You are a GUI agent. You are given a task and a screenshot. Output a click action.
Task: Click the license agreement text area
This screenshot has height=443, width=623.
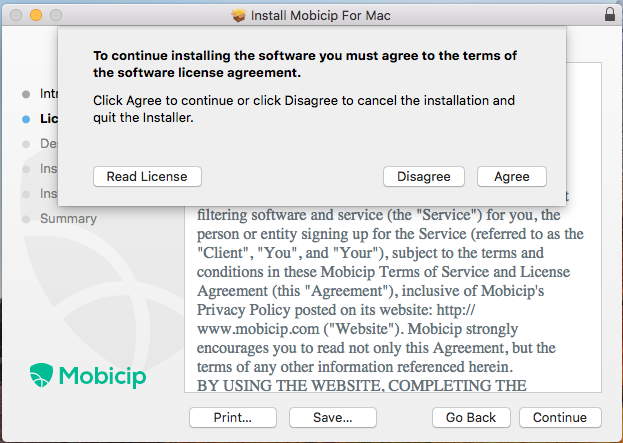(393, 299)
